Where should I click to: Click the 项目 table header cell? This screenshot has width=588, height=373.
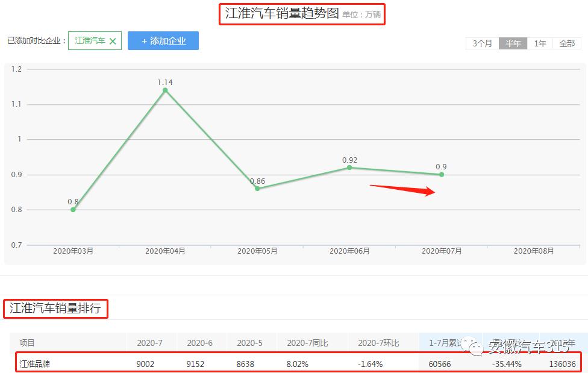pos(28,342)
